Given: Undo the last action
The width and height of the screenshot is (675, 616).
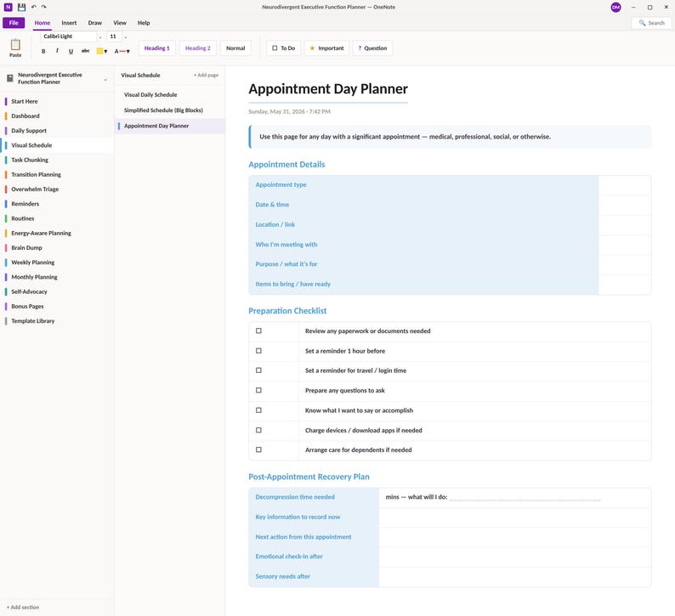Looking at the screenshot, I should coord(33,7).
